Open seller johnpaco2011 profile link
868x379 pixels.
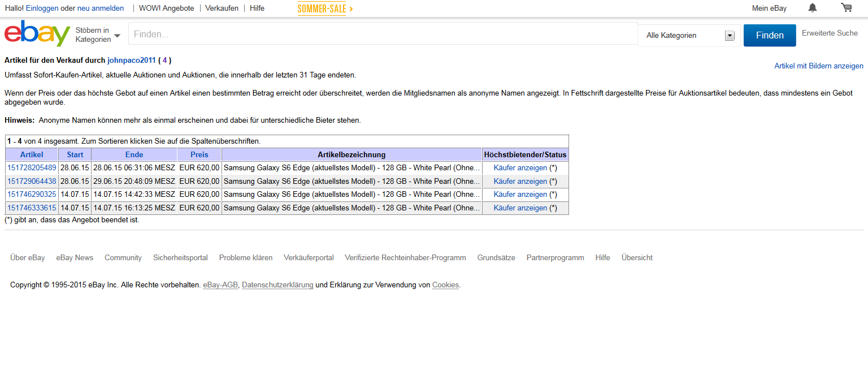tap(131, 61)
